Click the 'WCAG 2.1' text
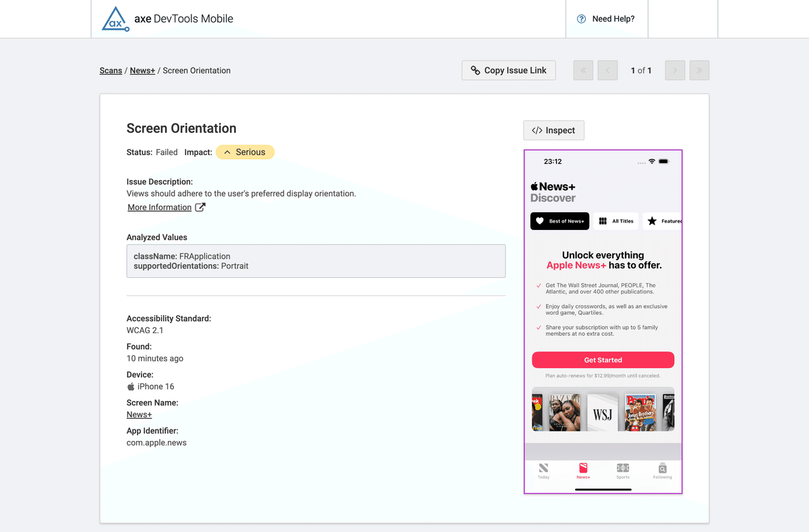The height and width of the screenshot is (532, 809). [145, 330]
